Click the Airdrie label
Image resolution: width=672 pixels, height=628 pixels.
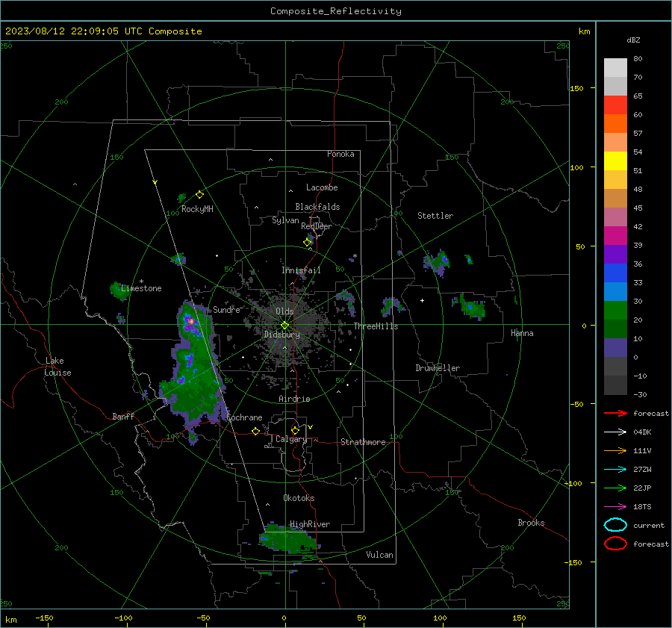coord(294,399)
